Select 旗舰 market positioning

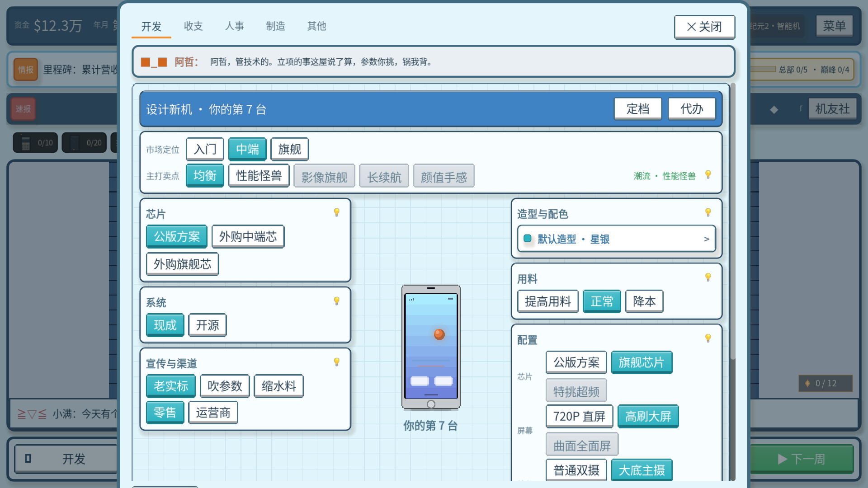click(289, 149)
